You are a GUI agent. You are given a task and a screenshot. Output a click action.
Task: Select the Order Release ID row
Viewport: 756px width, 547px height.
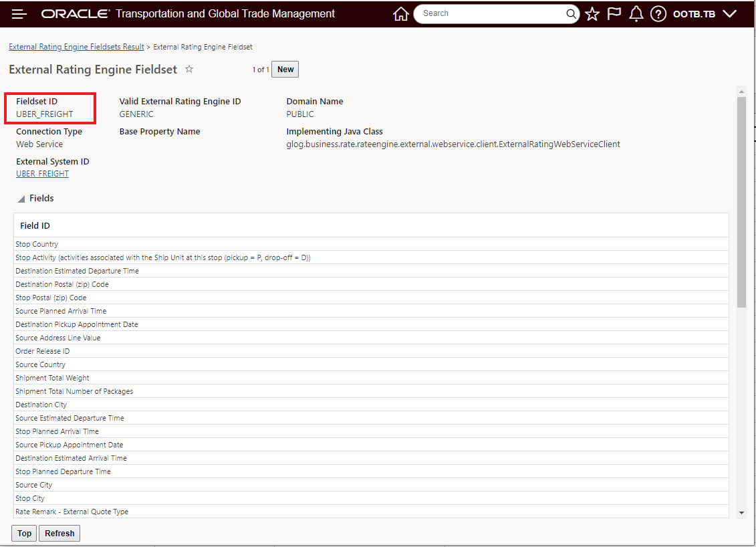coord(371,351)
